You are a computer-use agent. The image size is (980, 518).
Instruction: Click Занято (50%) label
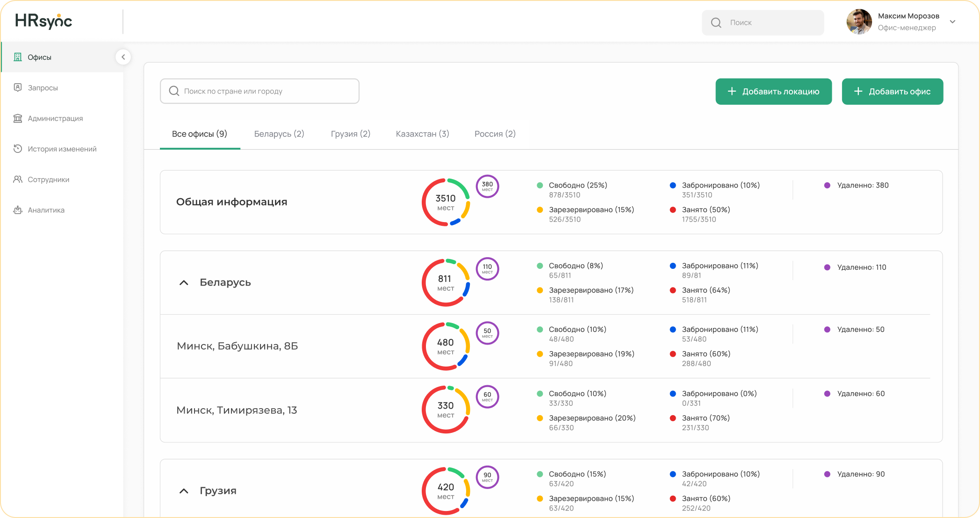pos(706,209)
